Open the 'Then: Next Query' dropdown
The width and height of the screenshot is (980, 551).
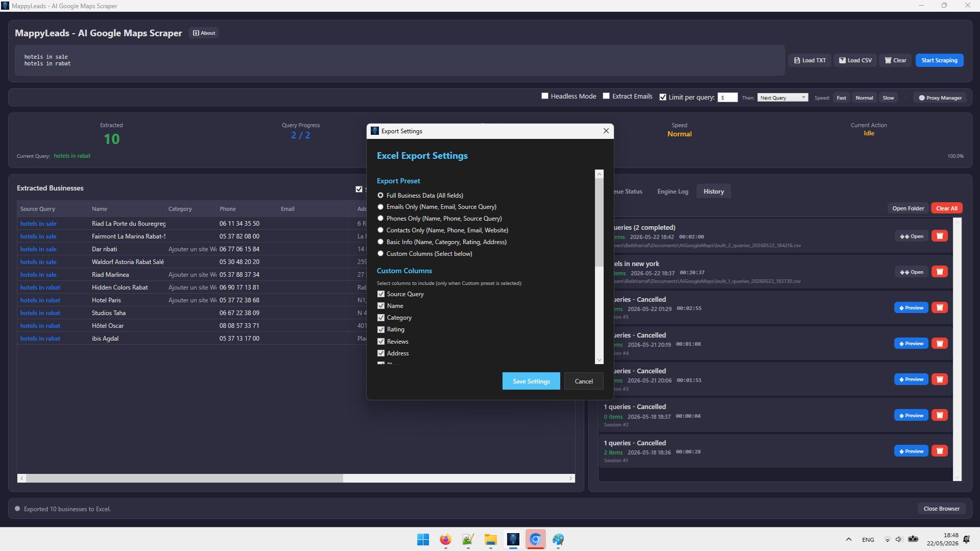click(782, 98)
